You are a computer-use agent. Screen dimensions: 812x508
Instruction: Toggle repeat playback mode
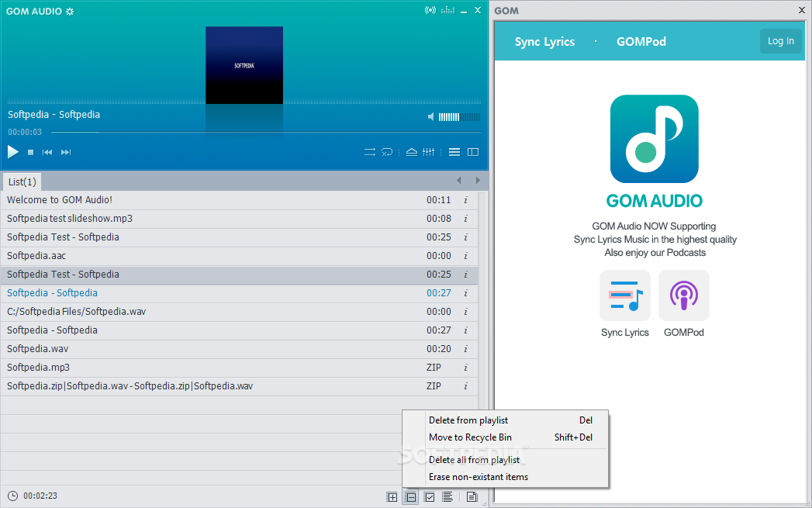(x=387, y=152)
